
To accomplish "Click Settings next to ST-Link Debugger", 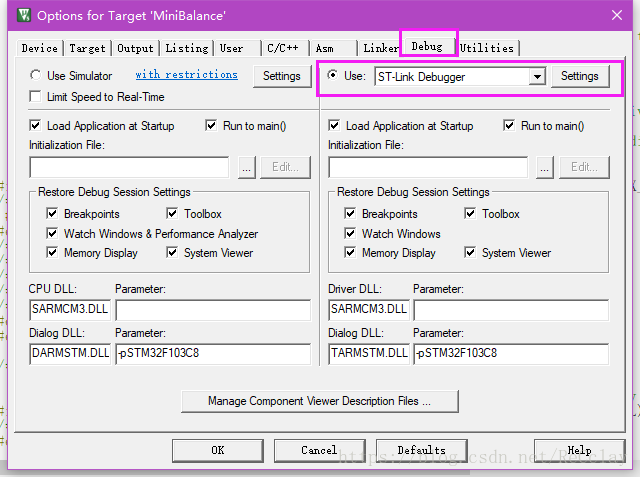I will coord(579,76).
